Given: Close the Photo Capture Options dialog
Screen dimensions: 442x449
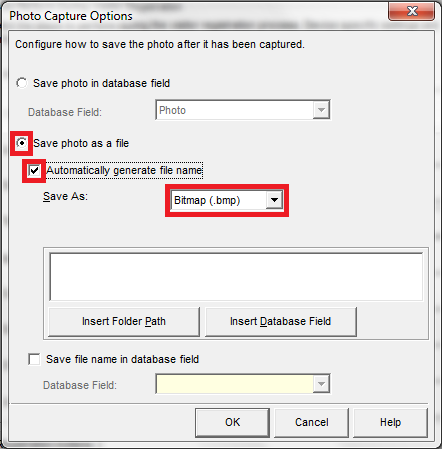Looking at the screenshot, I should (x=412, y=11).
